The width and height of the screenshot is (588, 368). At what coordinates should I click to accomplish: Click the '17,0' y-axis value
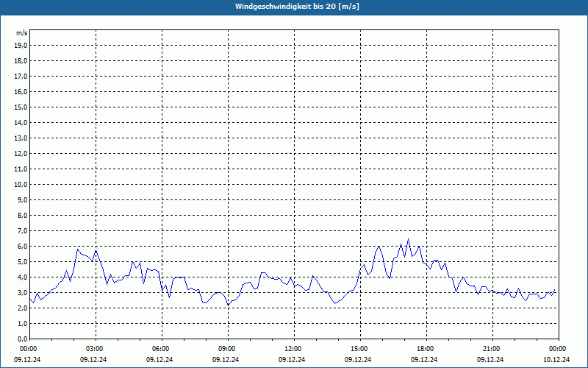click(x=21, y=77)
